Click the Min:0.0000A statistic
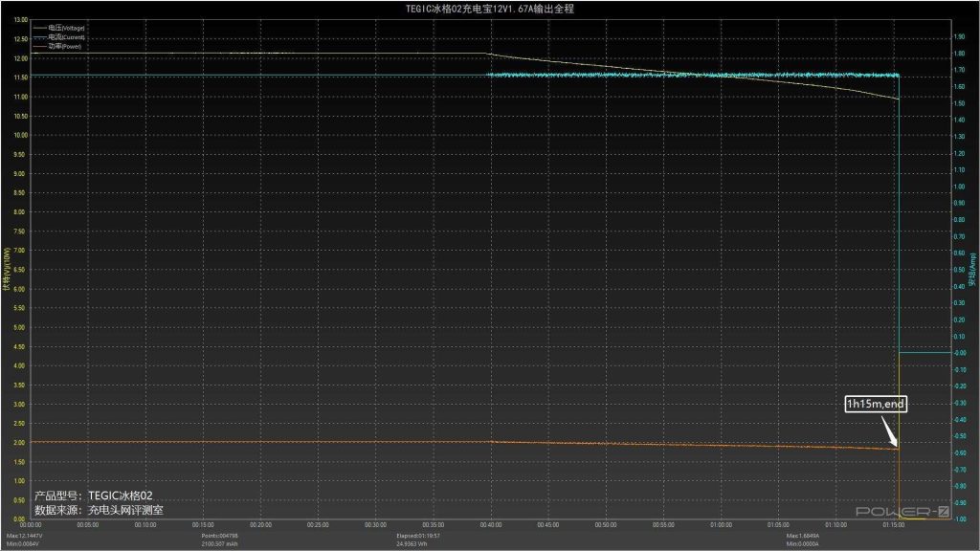The width and height of the screenshot is (980, 551). point(803,544)
